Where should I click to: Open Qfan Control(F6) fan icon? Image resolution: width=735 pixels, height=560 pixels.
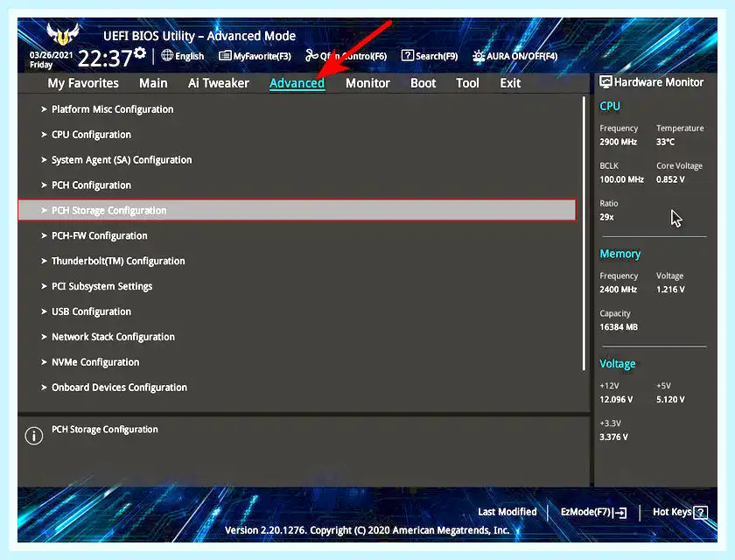coord(311,56)
